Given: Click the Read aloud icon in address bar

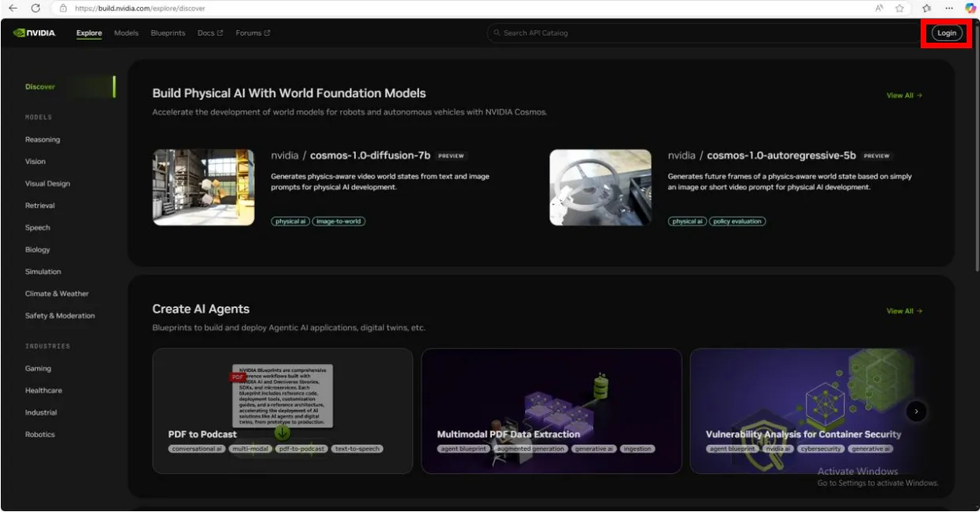Looking at the screenshot, I should [x=879, y=8].
